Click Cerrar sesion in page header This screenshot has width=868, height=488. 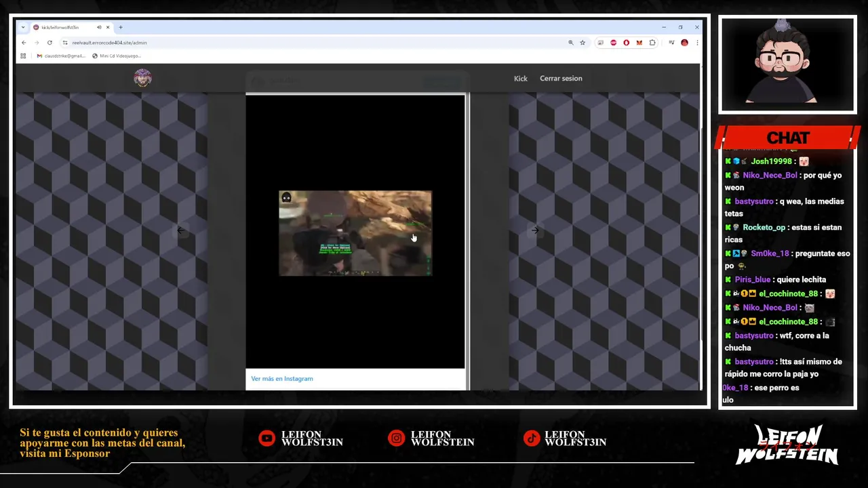point(561,79)
